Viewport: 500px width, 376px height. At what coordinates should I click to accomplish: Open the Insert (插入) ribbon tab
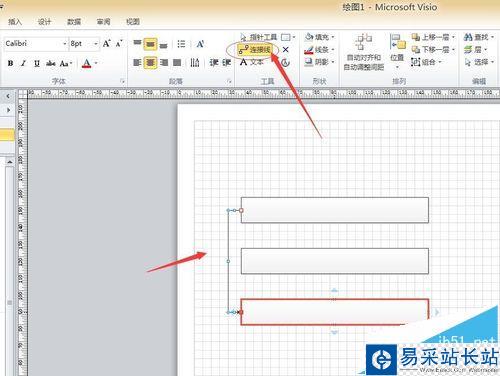pos(14,22)
